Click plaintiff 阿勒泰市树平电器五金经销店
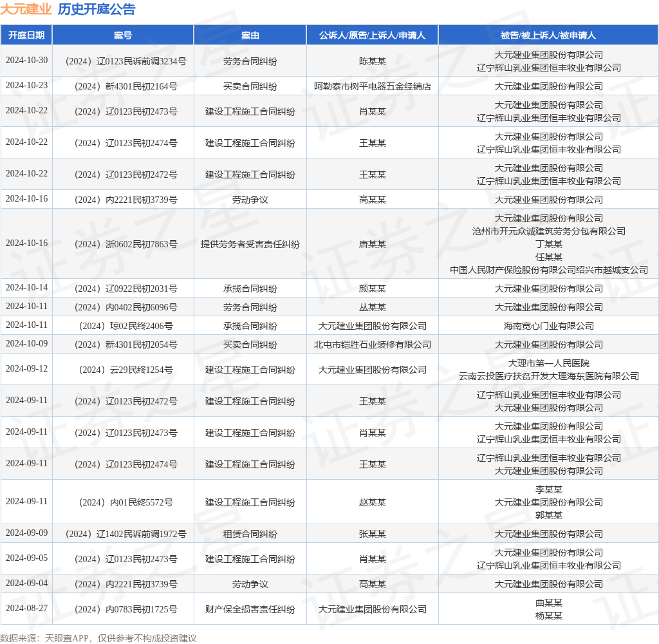659x644 pixels. [373, 87]
